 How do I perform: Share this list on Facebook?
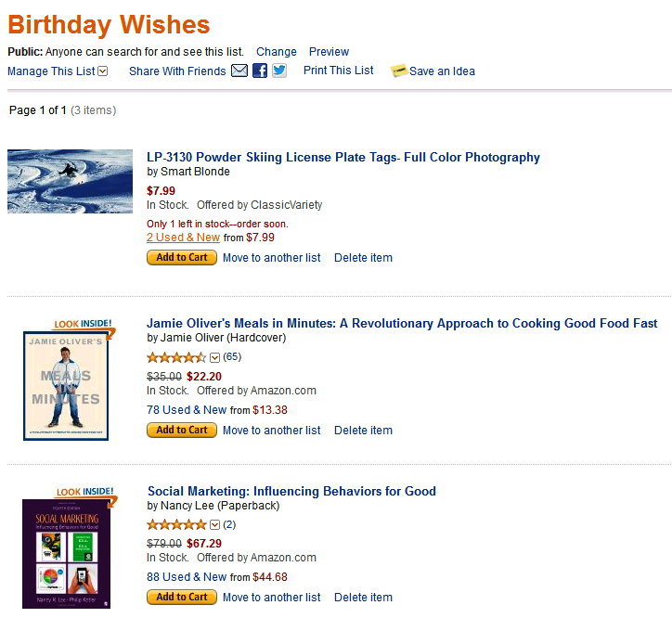click(x=260, y=71)
